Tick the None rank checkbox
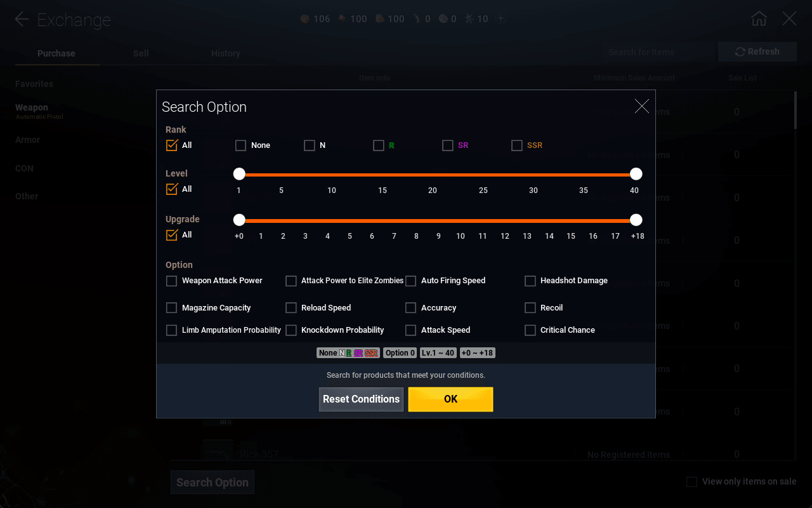812x508 pixels. 240,145
